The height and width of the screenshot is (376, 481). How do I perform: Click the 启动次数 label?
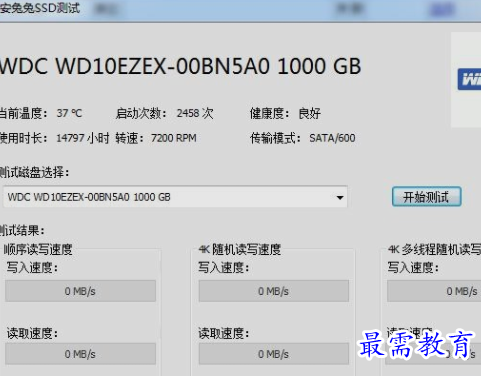click(141, 113)
